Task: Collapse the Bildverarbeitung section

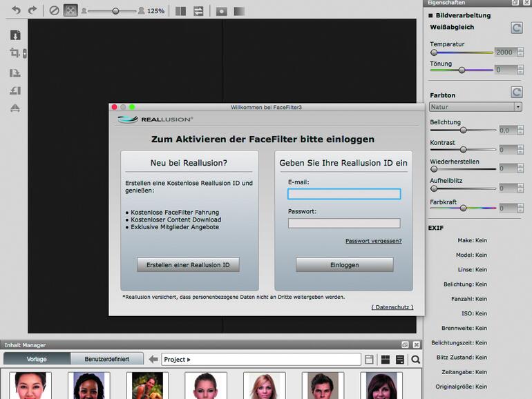Action: [x=430, y=15]
